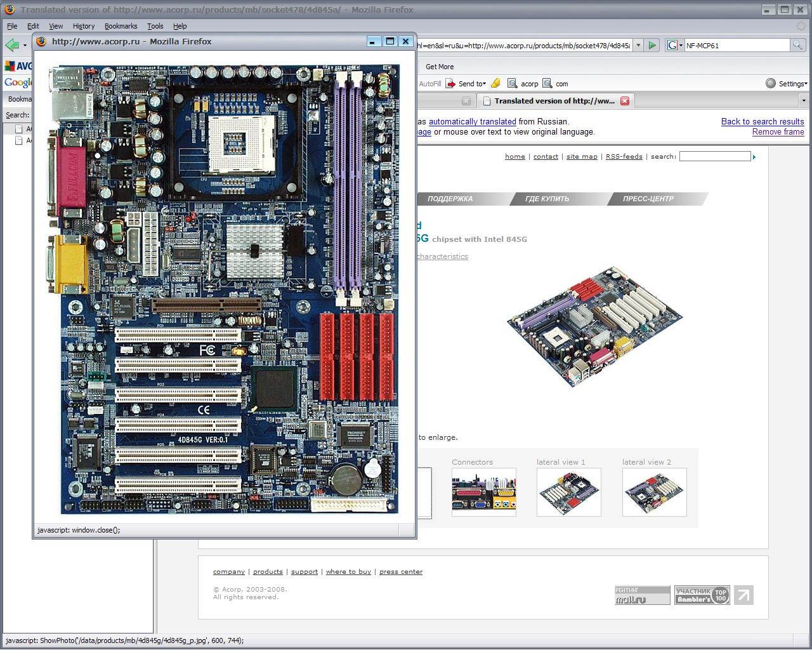
Task: Open the Help menu
Action: [x=180, y=26]
